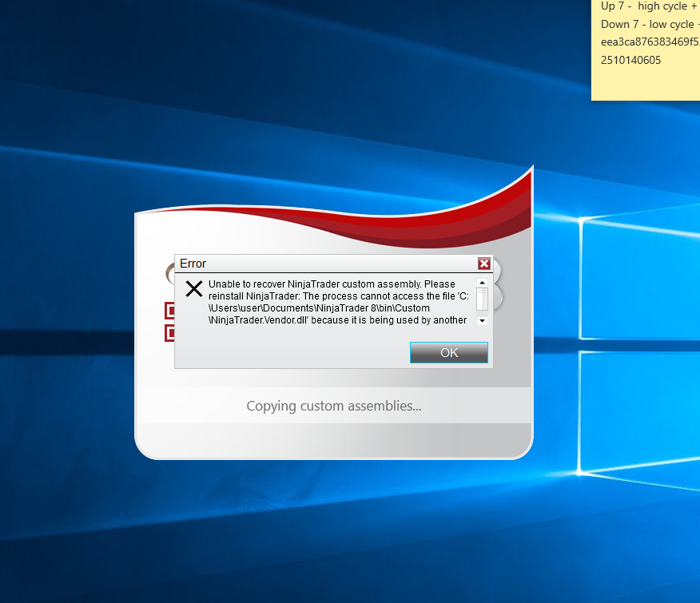700x603 pixels.
Task: Click the "NinjaTrader.Vendor.dll' because it is being used" line
Action: [337, 320]
